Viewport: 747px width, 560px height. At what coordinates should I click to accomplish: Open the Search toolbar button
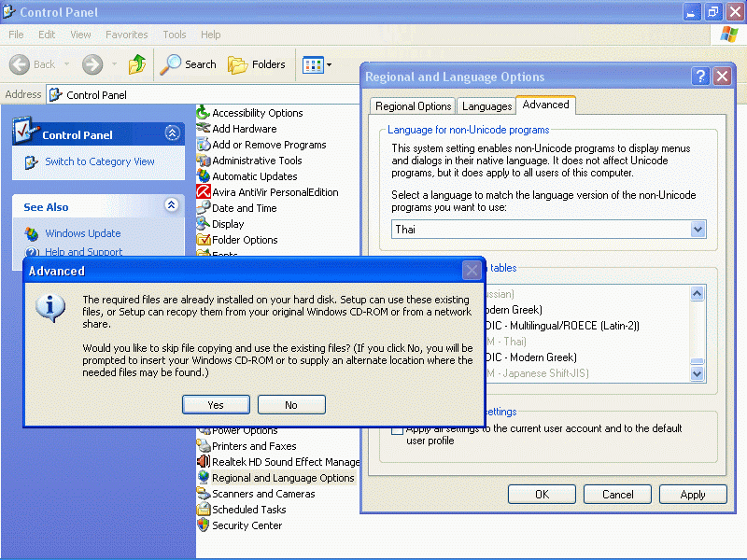point(188,64)
